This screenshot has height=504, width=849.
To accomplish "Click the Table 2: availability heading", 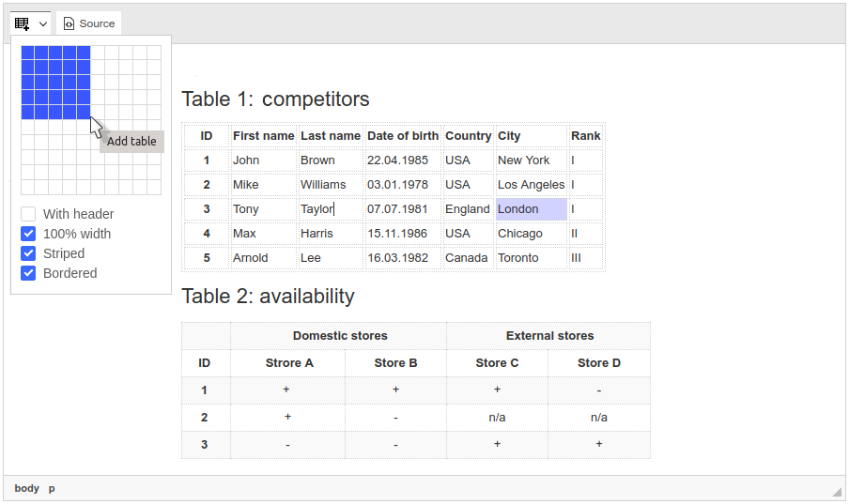I will pyautogui.click(x=268, y=296).
